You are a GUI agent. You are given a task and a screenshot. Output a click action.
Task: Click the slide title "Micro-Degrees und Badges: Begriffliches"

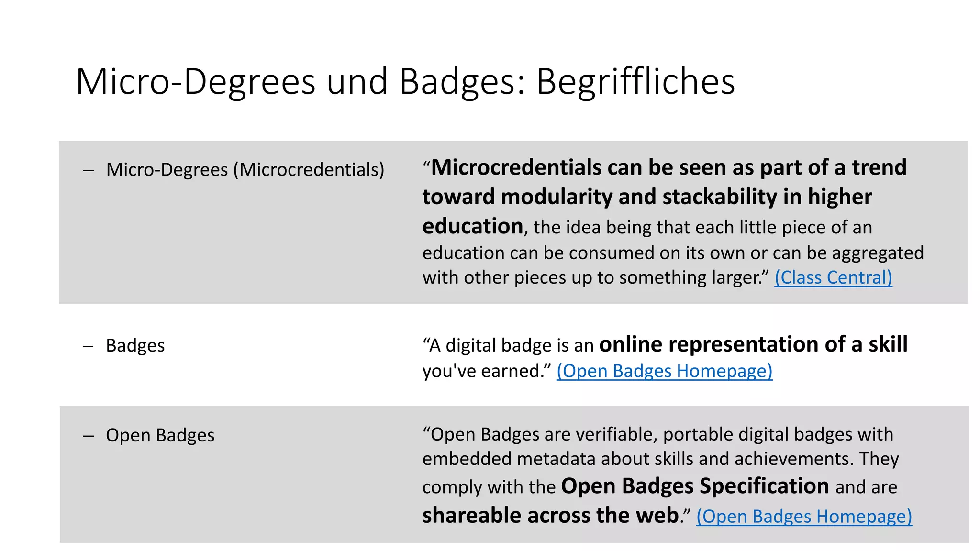[405, 82]
